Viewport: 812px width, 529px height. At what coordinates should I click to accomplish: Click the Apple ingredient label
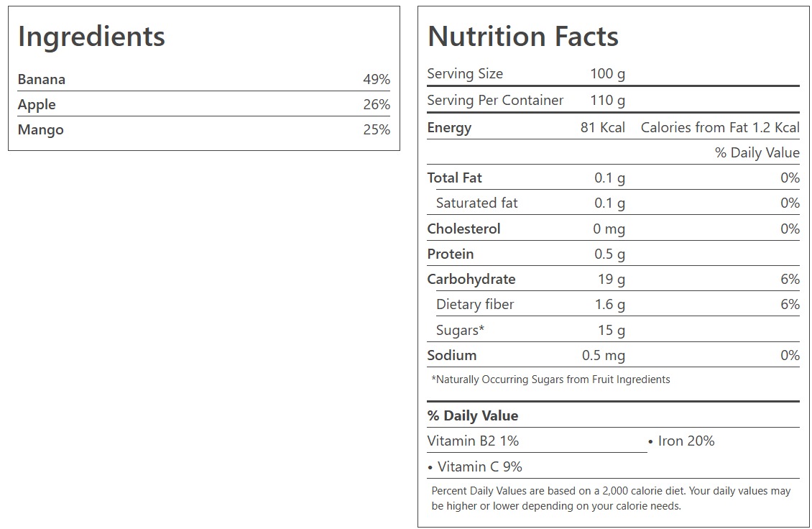(37, 104)
